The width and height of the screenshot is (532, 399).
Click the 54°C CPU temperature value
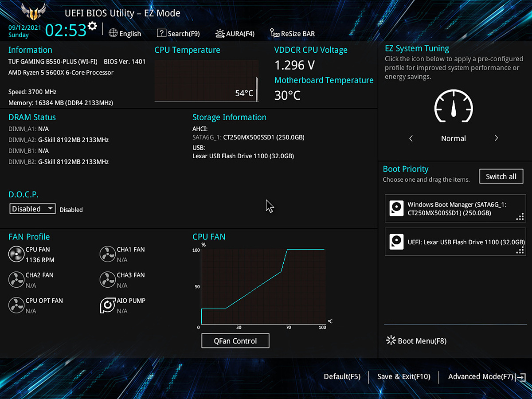[x=244, y=93]
